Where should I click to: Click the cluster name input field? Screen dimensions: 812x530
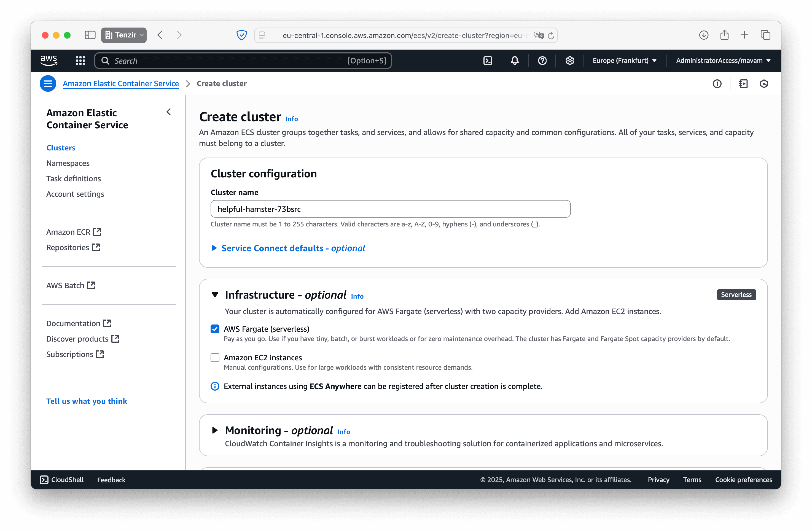tap(390, 209)
